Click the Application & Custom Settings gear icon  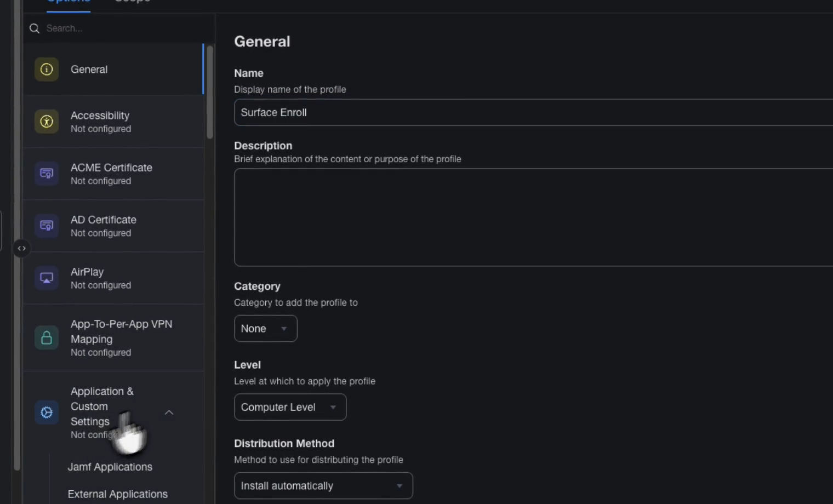(47, 413)
